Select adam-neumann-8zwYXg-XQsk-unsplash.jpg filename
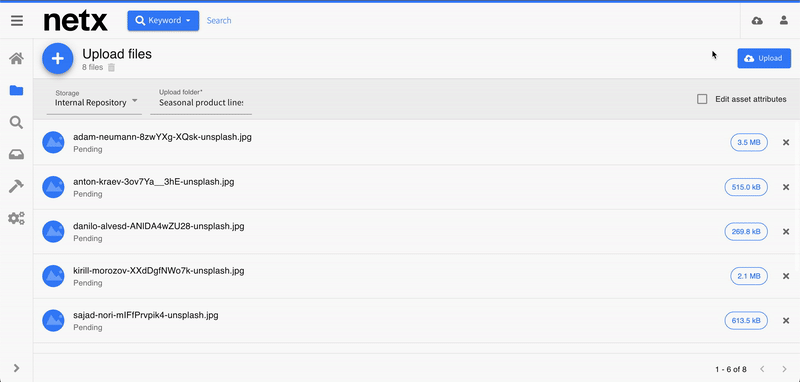Screen dimensions: 800x382 (162, 137)
